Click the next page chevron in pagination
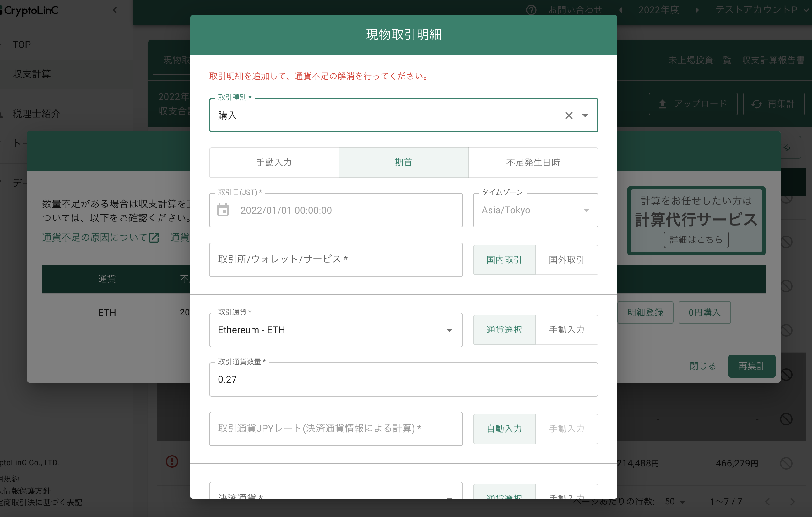This screenshot has height=517, width=812. (x=792, y=502)
